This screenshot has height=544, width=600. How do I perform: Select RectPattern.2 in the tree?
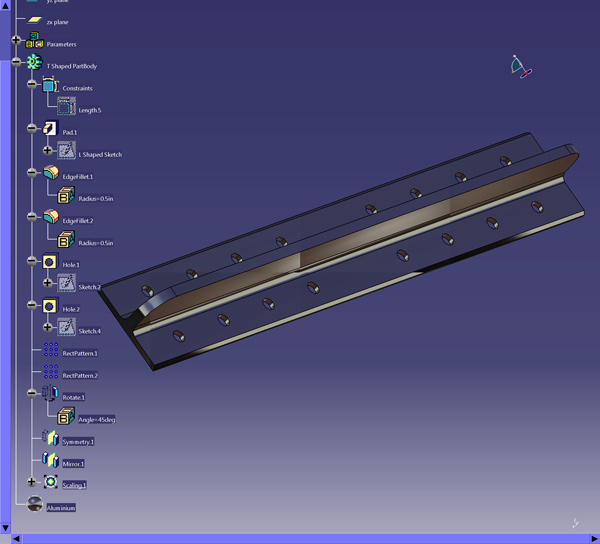(x=80, y=375)
